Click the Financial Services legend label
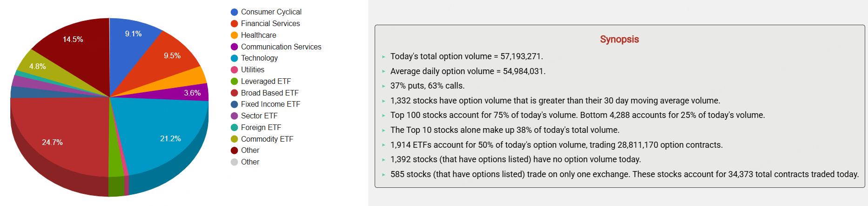868x206 pixels. [x=270, y=23]
